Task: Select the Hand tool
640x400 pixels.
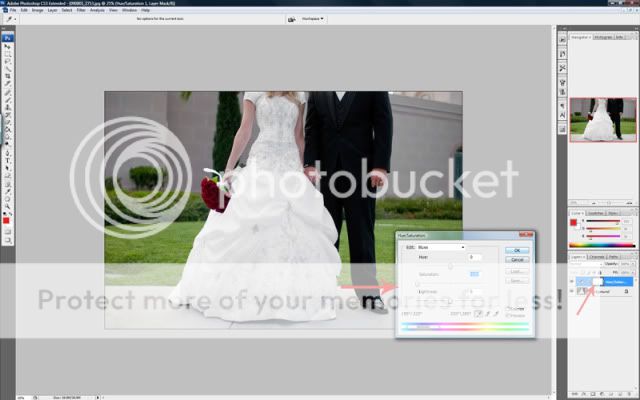Action: pyautogui.click(x=8, y=200)
